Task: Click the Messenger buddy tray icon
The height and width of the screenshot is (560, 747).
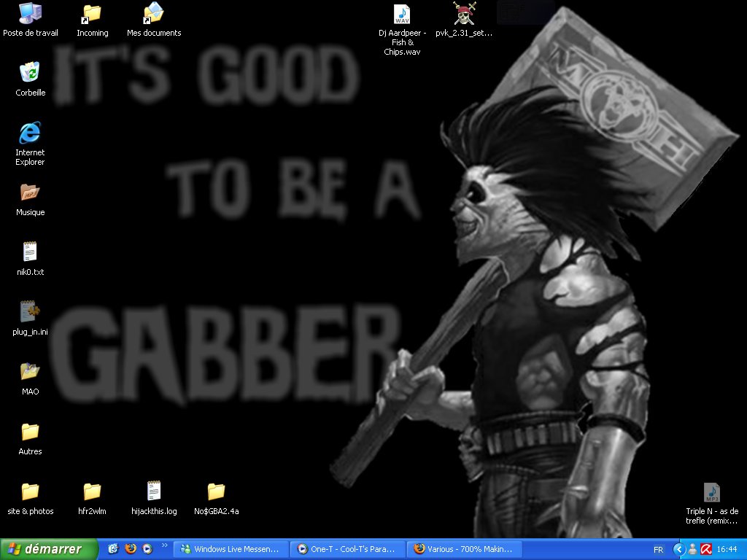Action: coord(693,550)
